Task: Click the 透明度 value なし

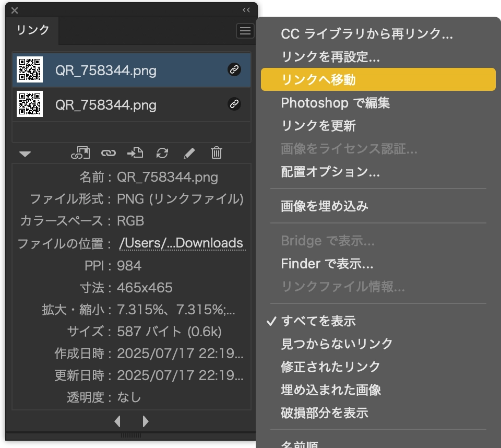Action: click(129, 397)
